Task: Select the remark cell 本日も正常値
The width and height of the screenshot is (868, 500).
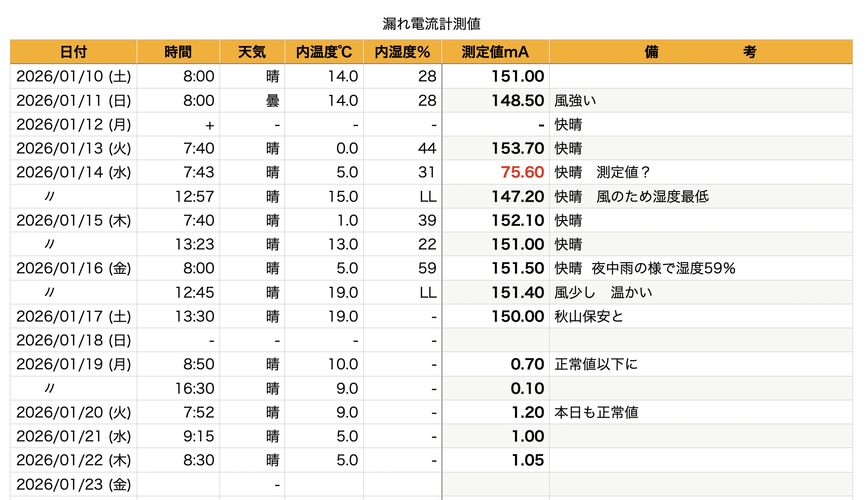Action: tap(596, 412)
